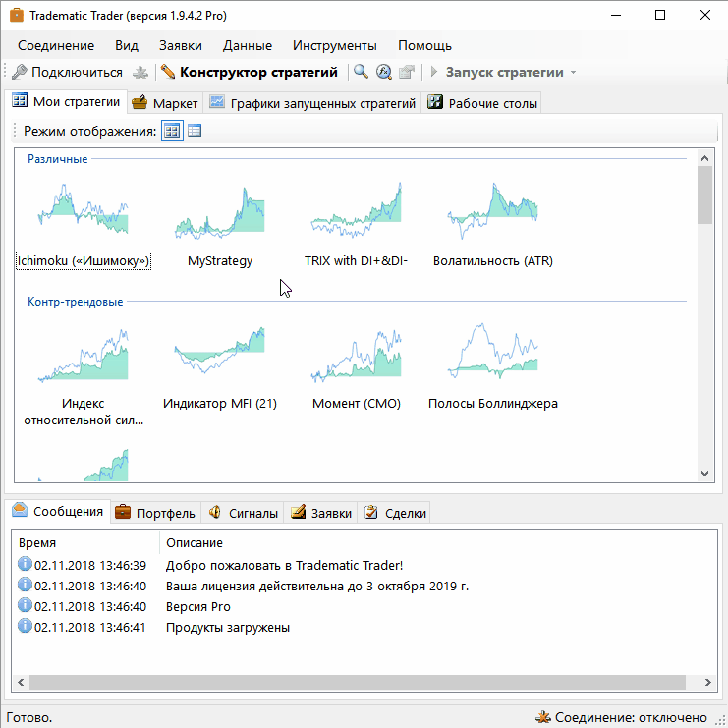Click the formula magnifier toolbar icon
728x728 pixels.
[383, 72]
